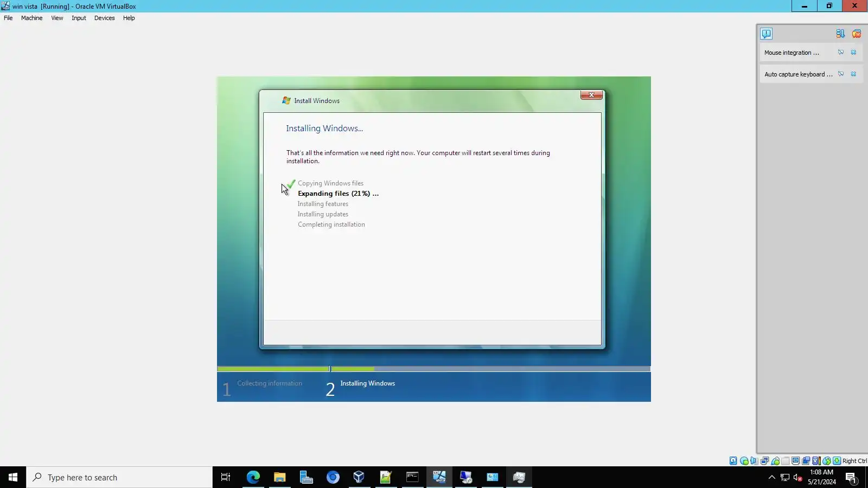Screen dimensions: 868x488
Task: Dismiss the Mouse integration notification
Action: (x=853, y=53)
